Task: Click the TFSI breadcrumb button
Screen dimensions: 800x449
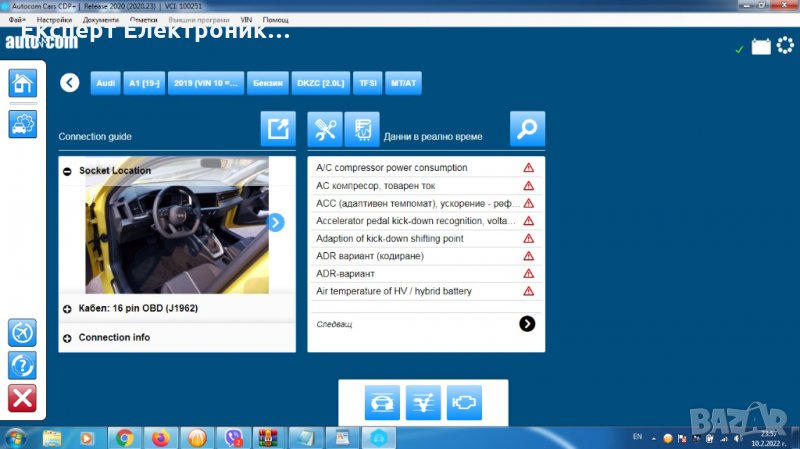Action: pos(367,83)
